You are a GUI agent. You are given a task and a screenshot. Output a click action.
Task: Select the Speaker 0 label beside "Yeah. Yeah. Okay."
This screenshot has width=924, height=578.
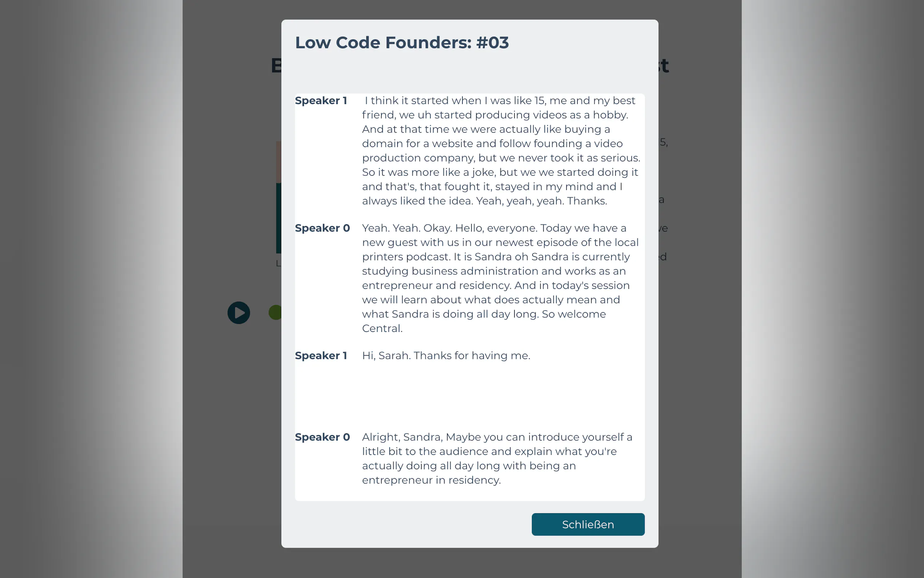(x=322, y=228)
